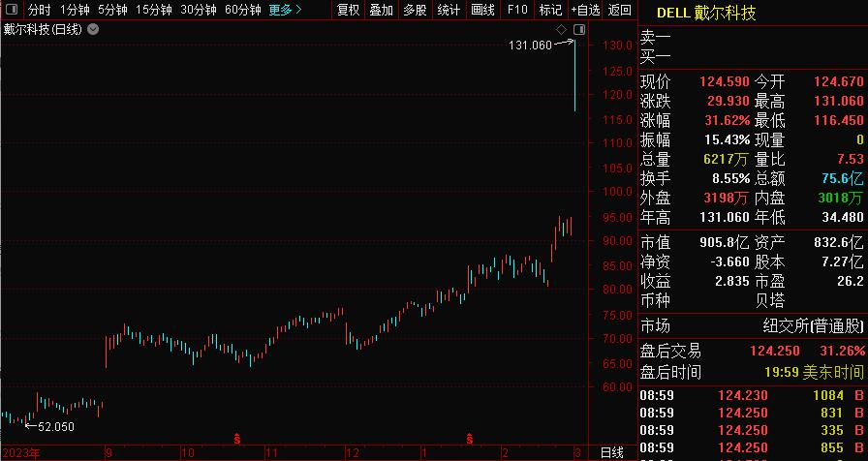The image size is (868, 461).
Task: Add stock to watchlist with +自选
Action: (585, 10)
